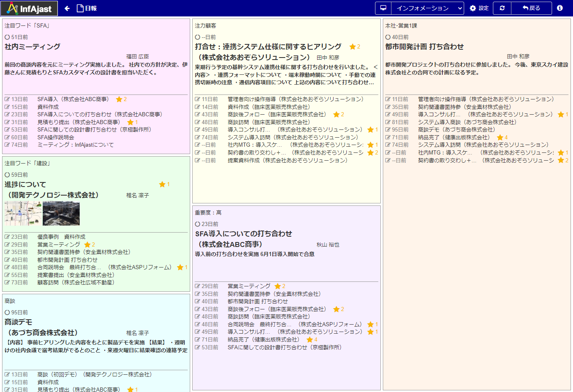The height and width of the screenshot is (392, 573).
Task: Click the edit icon beside SFA操作説明会
Action: (7, 137)
